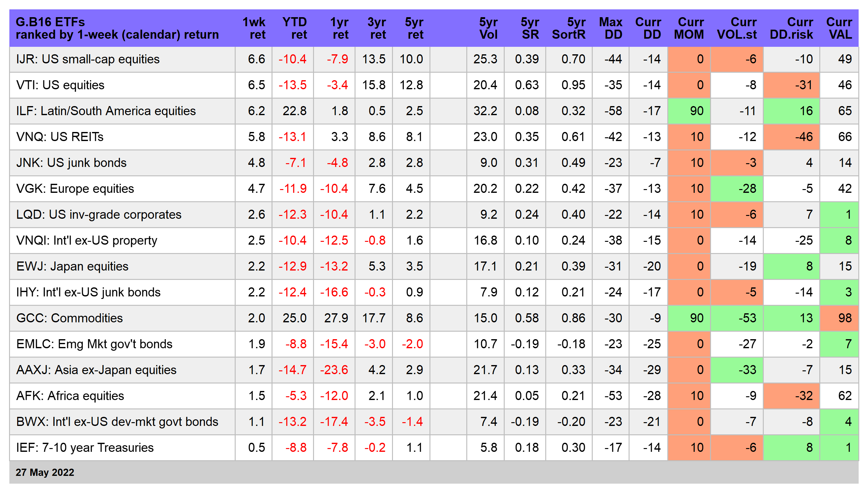Click VTI orange Curr DD.risk cell -31
The height and width of the screenshot is (493, 868).
pos(792,85)
